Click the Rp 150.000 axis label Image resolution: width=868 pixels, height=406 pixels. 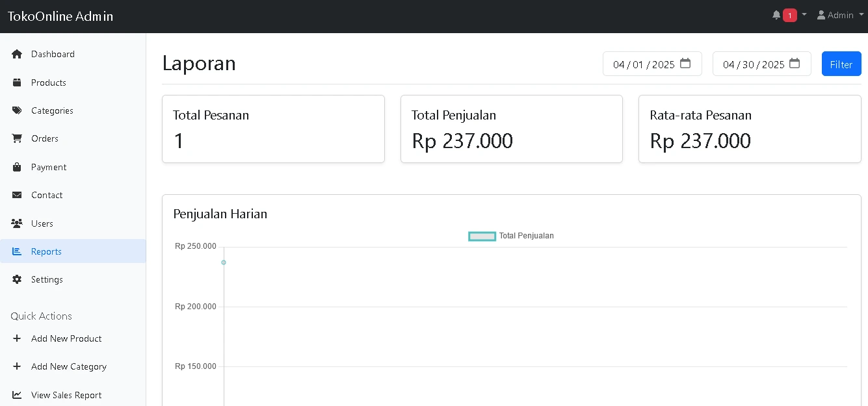pyautogui.click(x=196, y=366)
